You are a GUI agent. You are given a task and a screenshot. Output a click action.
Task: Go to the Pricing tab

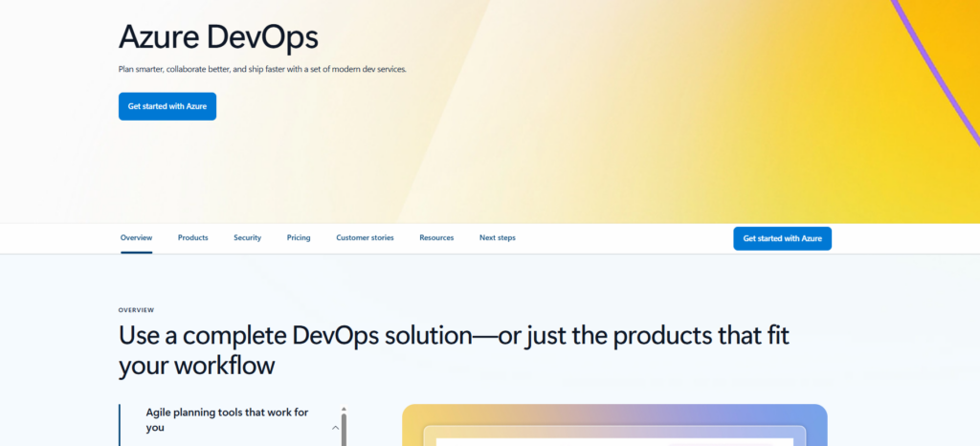[299, 237]
